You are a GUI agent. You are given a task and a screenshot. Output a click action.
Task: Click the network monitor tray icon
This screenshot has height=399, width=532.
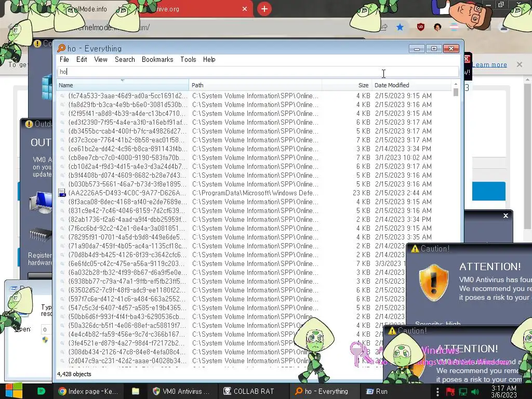(463, 392)
